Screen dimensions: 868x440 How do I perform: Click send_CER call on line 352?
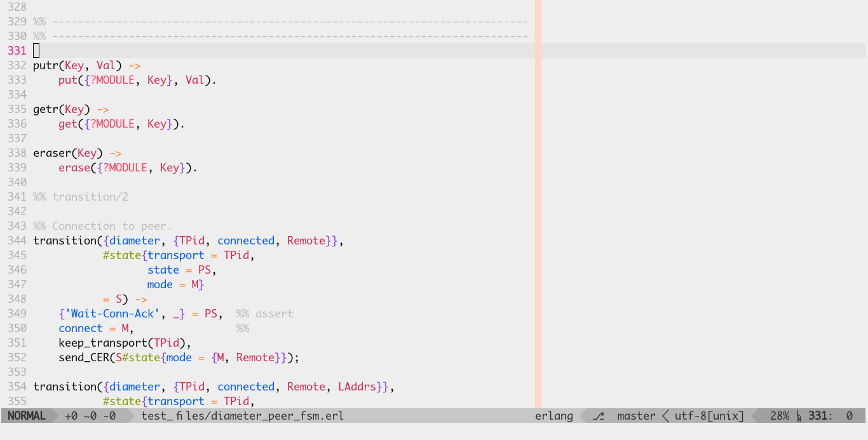click(x=81, y=357)
